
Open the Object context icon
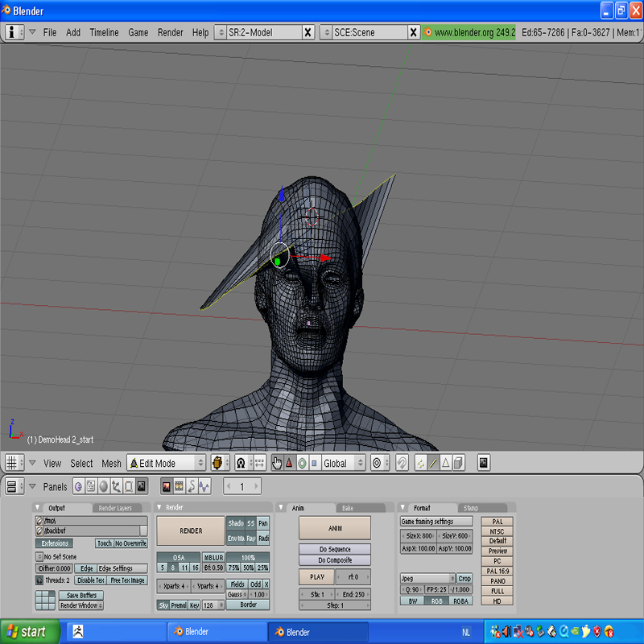(116, 486)
